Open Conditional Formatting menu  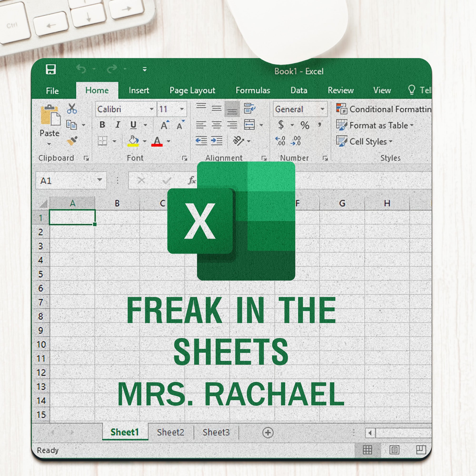coord(384,109)
